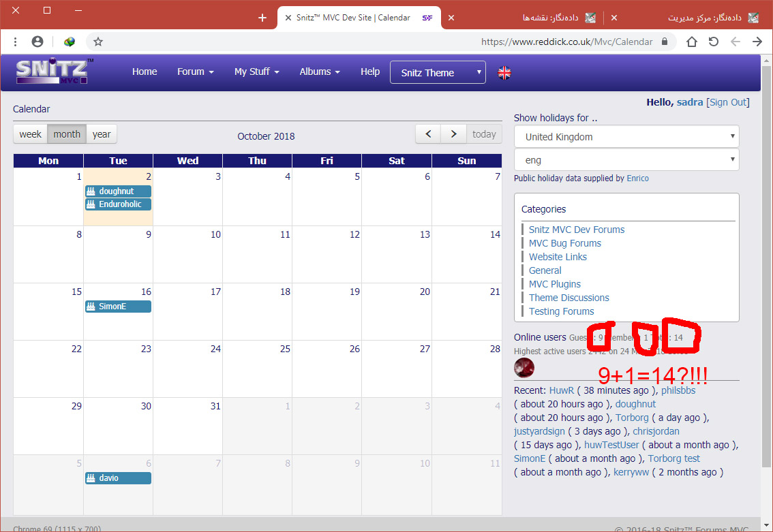Open the Snitz Theme dropdown
The image size is (773, 532).
[x=438, y=73]
